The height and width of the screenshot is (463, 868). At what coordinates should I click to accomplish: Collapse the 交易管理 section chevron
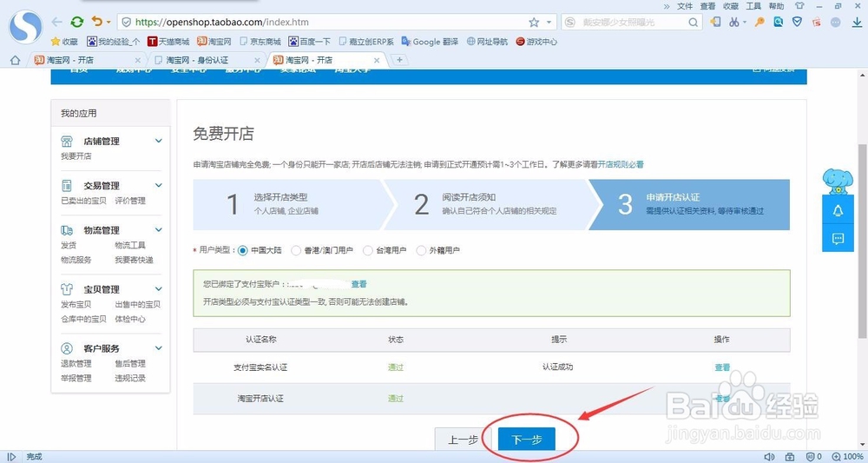(x=158, y=185)
